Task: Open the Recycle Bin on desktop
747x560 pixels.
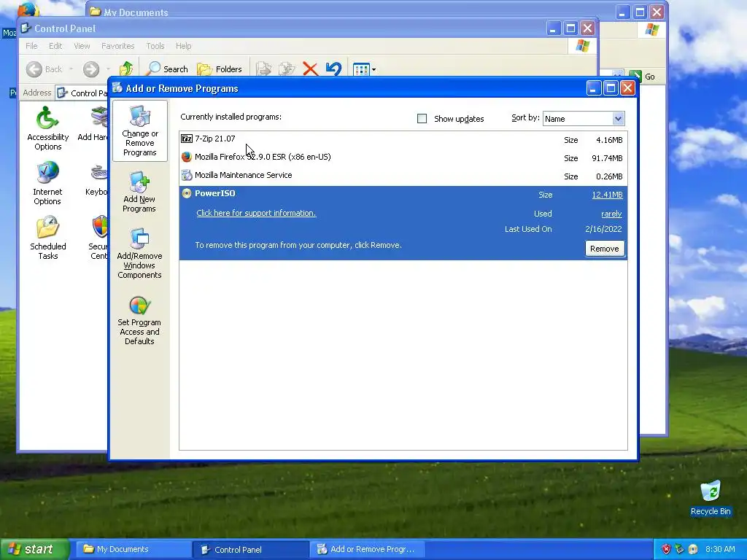Action: 711,498
